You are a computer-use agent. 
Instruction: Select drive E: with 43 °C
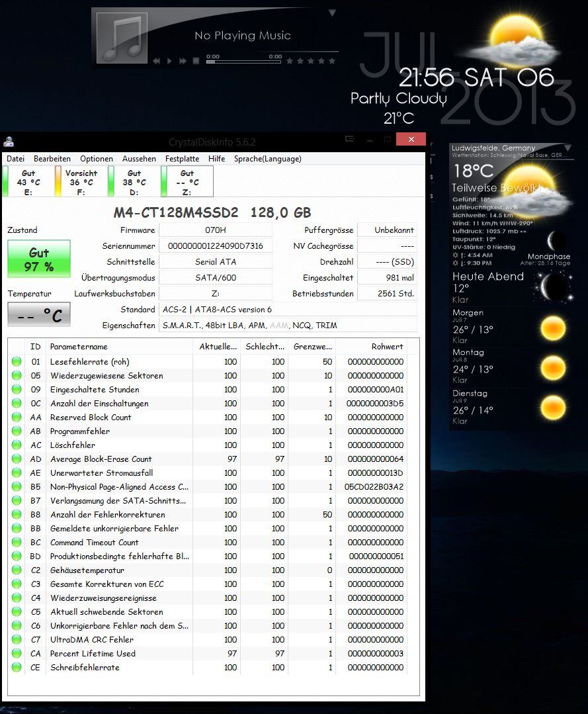click(28, 182)
